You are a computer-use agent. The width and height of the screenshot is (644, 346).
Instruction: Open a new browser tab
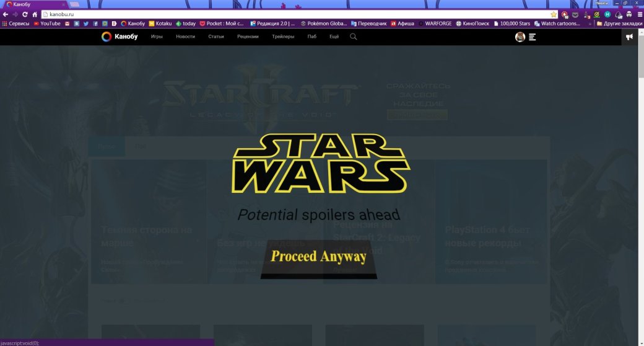74,4
